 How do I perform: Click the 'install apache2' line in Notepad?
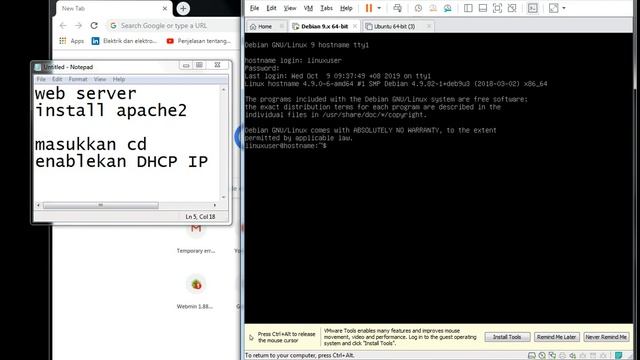click(x=111, y=111)
